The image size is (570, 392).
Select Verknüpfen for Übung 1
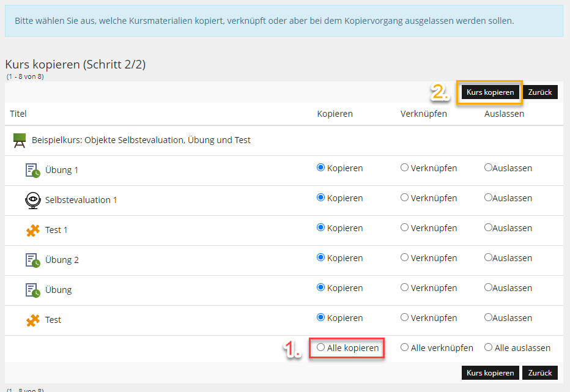404,168
